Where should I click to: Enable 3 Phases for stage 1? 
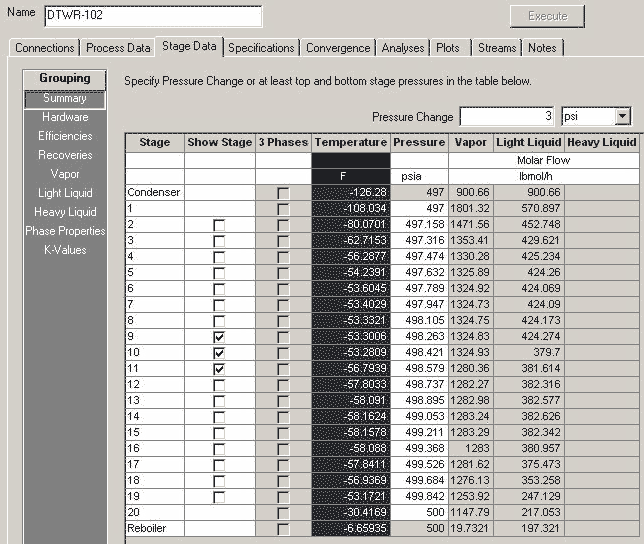point(283,209)
